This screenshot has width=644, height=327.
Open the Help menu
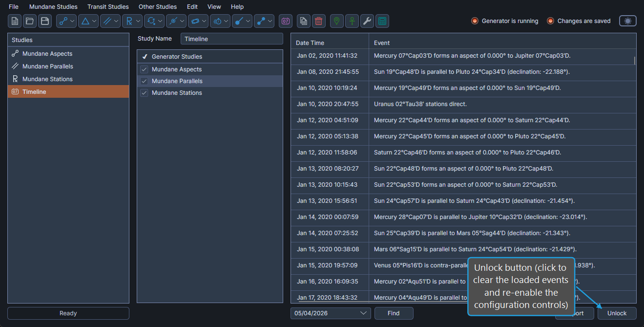[237, 7]
